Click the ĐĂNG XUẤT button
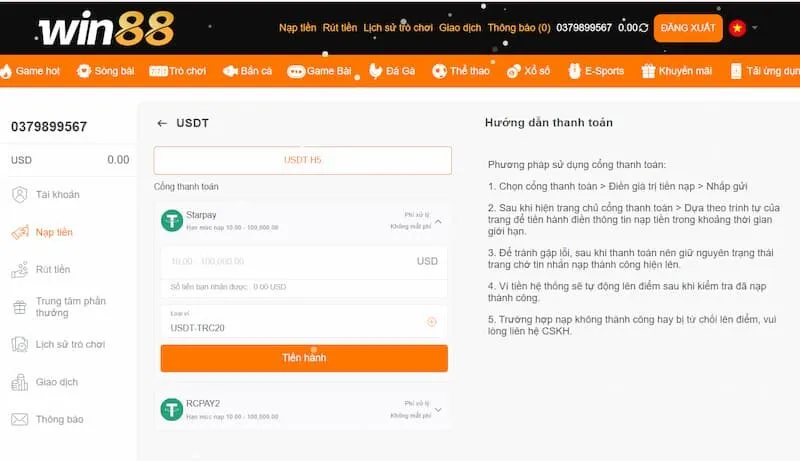The image size is (800, 461). 688,28
